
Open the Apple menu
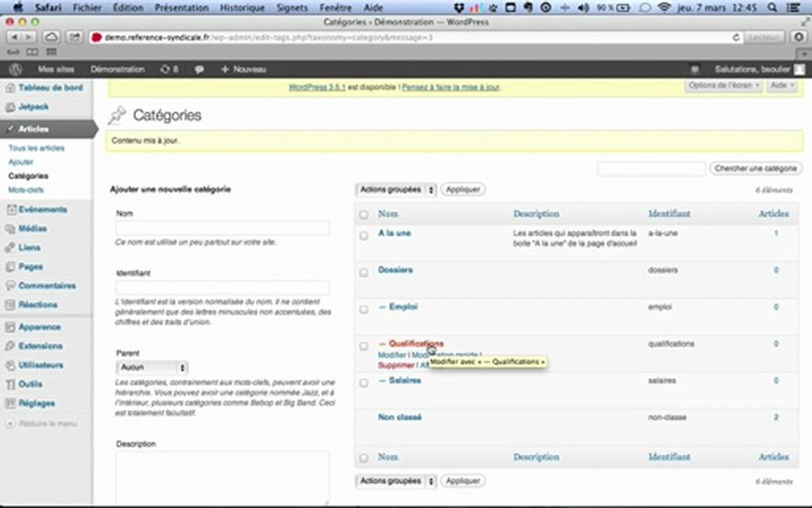tap(18, 7)
